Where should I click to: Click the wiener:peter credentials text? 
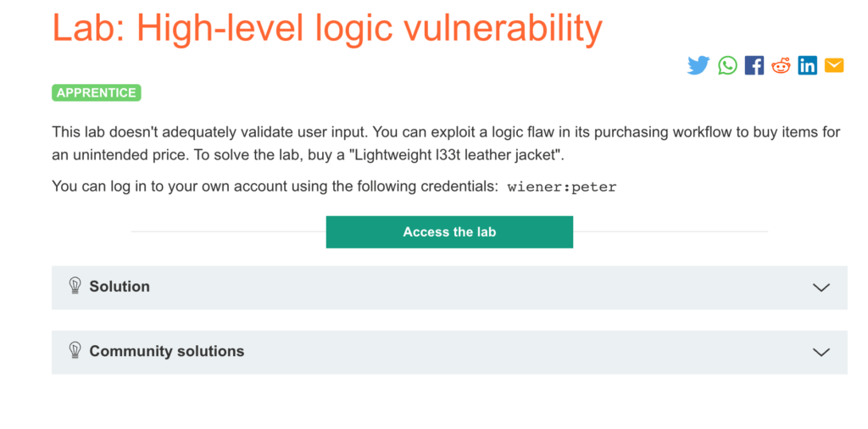click(561, 187)
